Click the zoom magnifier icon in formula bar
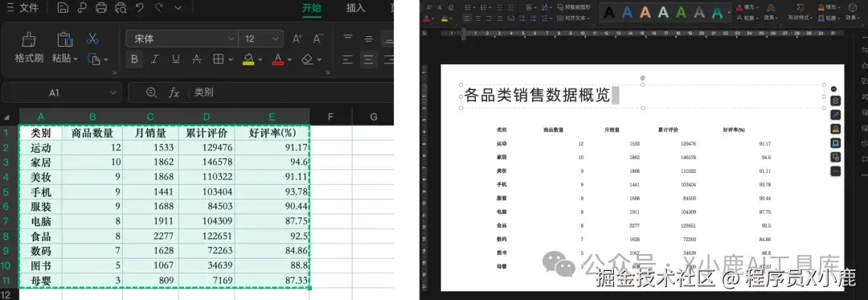 click(x=151, y=92)
